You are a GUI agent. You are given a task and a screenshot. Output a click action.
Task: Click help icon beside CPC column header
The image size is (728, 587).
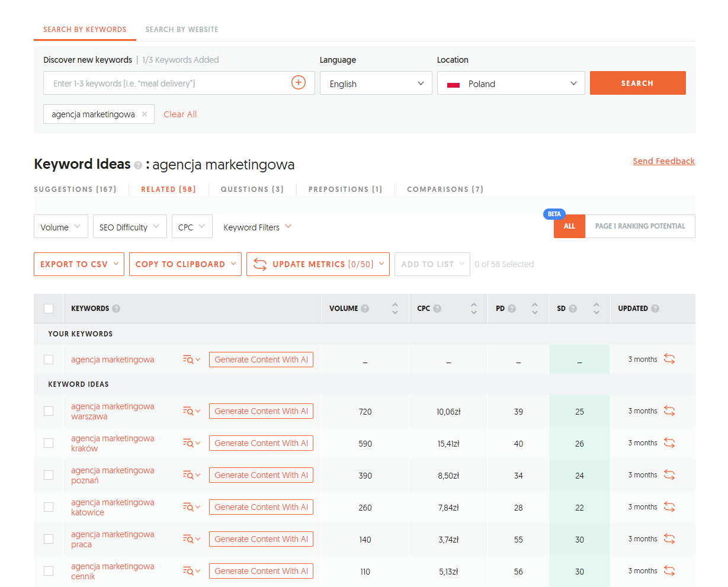pyautogui.click(x=437, y=309)
